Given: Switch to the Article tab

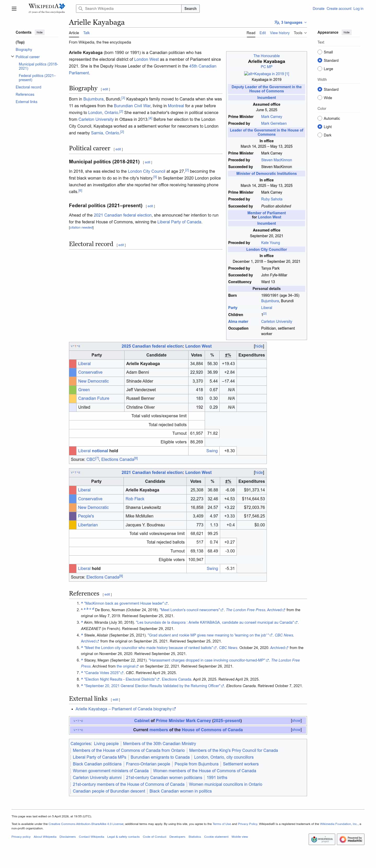Looking at the screenshot, I should pos(74,33).
